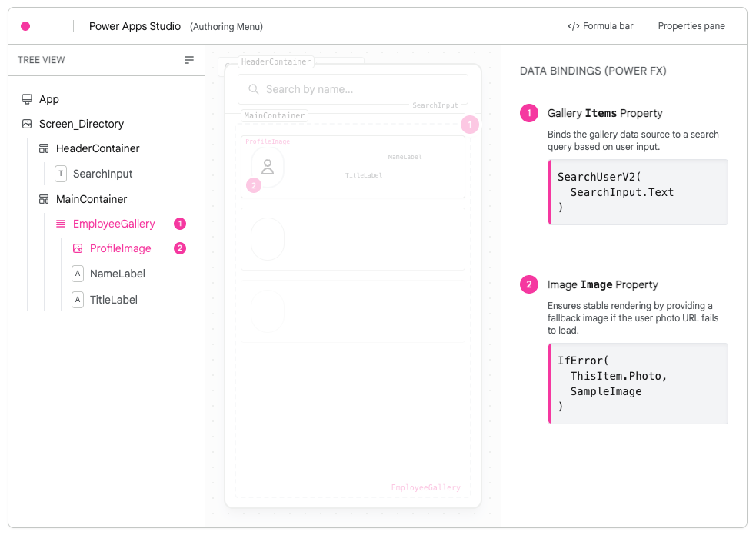756x535 pixels.
Task: Click badge 2 beside Image Property heading
Action: point(529,284)
